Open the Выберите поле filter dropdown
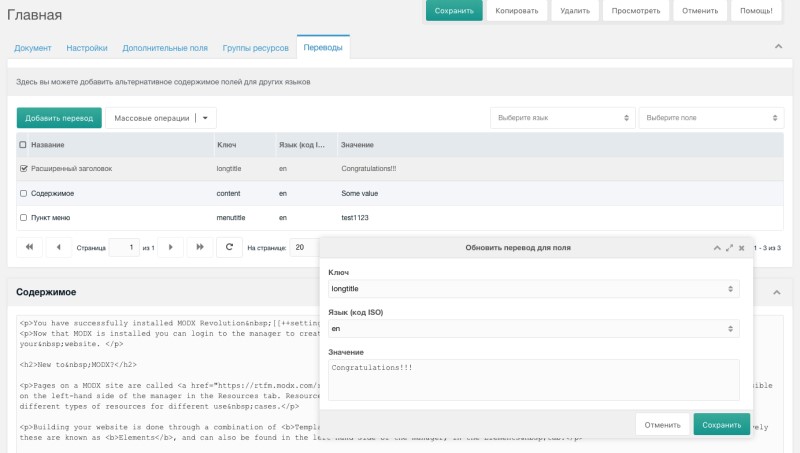 pyautogui.click(x=711, y=118)
